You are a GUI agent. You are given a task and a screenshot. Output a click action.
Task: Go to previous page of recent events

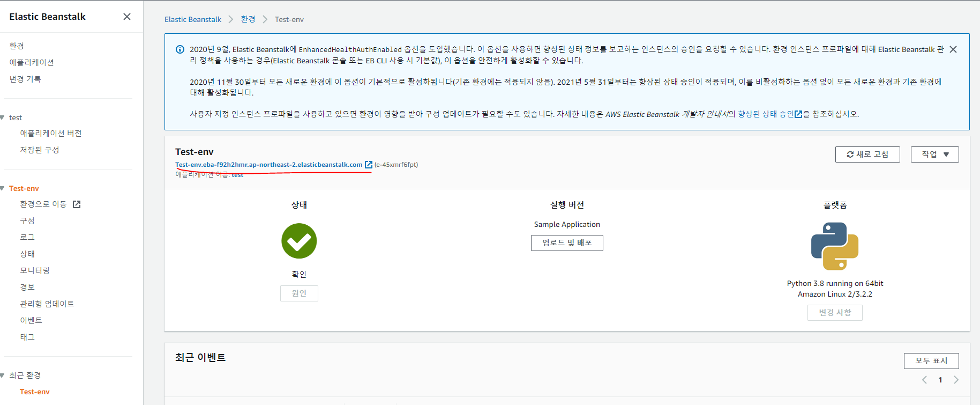(924, 380)
